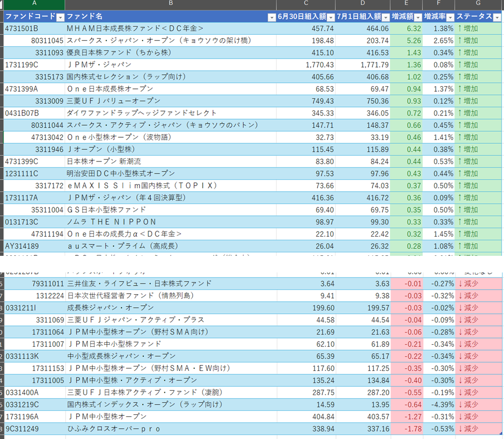The width and height of the screenshot is (504, 439).
Task: Select cell ｅＭＡＸＩＳ Ｓｌｉｍ国内株式（ＴＯＰＩＸ）
Action: tap(171, 186)
